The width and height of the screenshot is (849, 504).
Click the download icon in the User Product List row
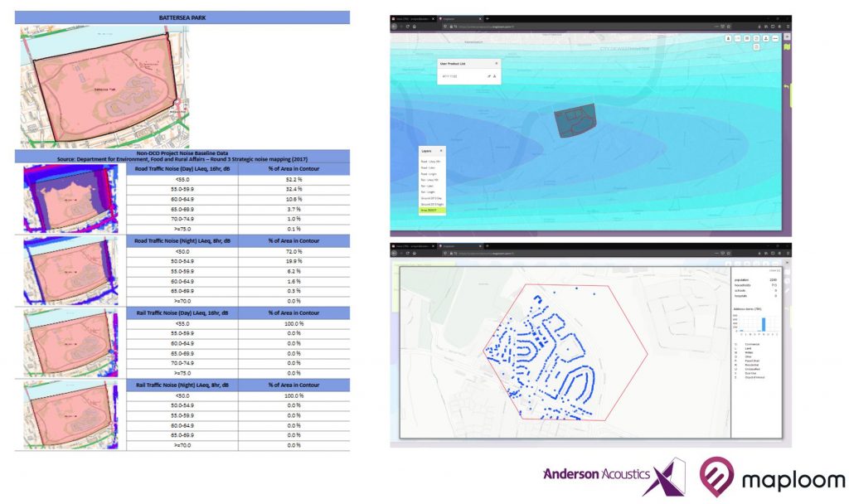pos(494,76)
